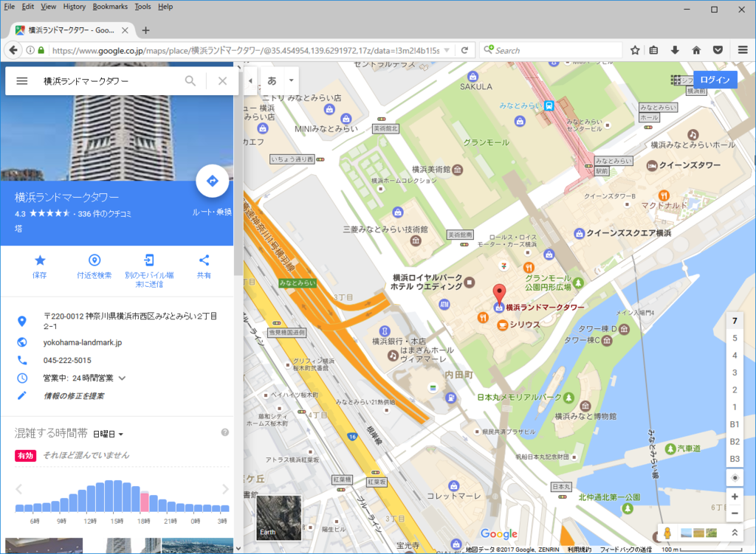Open the Edit menu

(28, 7)
